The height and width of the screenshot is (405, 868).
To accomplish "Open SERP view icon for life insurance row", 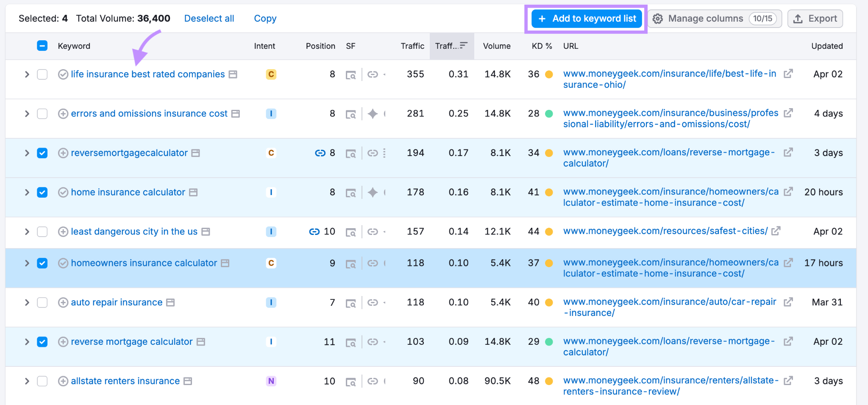I will [x=351, y=75].
